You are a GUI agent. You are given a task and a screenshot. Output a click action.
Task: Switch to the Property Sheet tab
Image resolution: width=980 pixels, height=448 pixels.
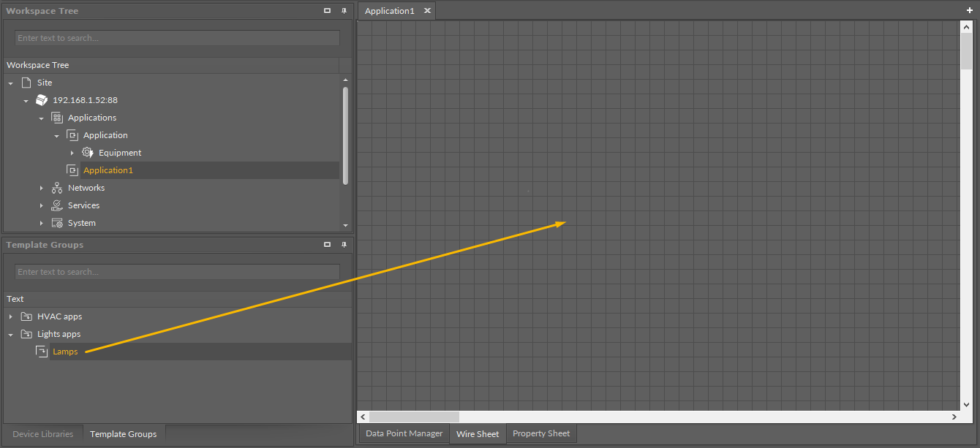[x=540, y=433]
